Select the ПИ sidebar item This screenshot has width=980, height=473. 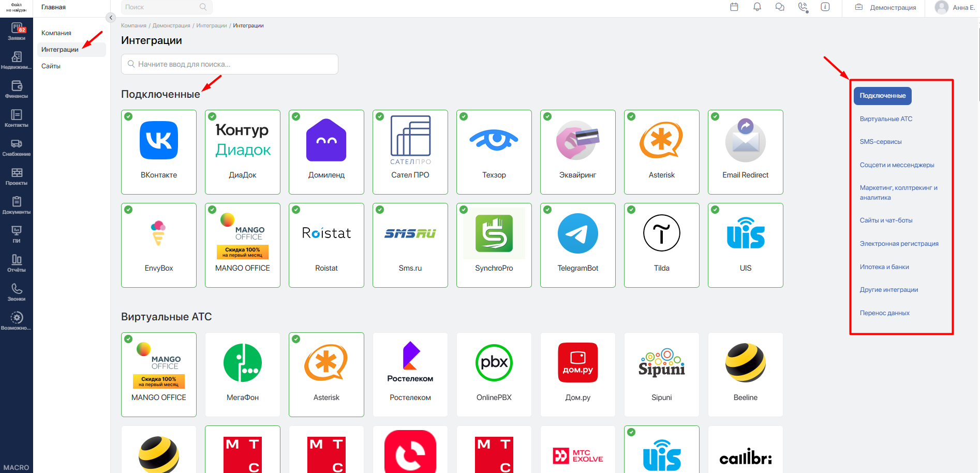17,234
